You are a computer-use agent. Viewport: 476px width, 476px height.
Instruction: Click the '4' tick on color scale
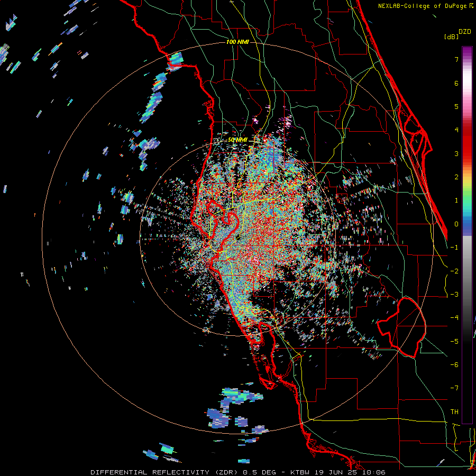(x=456, y=130)
